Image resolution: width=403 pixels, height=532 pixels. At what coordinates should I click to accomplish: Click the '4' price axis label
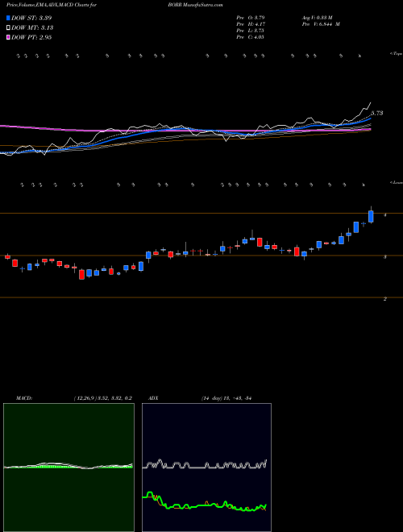click(x=385, y=215)
